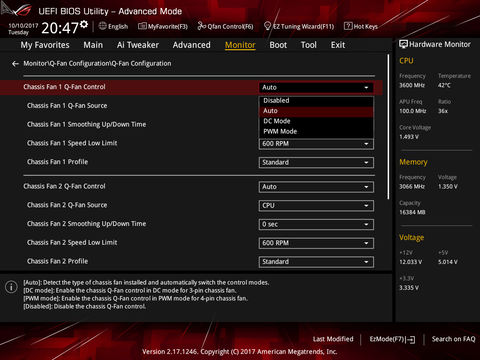480x360 pixels.
Task: Click MyFavorite(F3) text button
Action: [x=168, y=26]
